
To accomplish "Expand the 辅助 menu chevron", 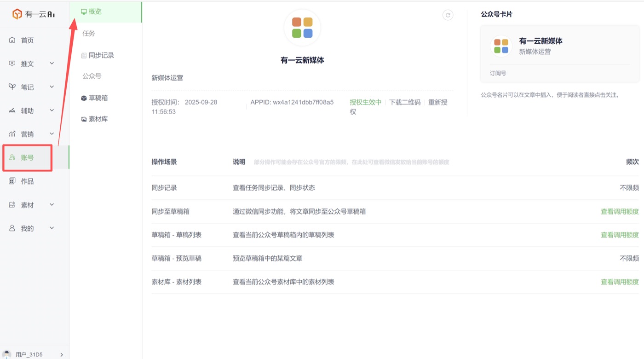I will [x=52, y=110].
